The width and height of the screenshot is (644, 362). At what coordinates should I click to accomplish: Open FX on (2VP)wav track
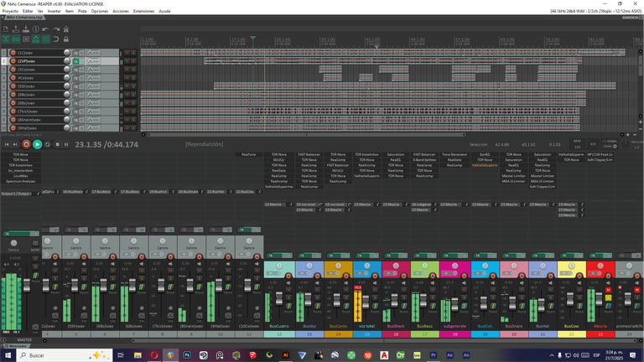point(76,61)
